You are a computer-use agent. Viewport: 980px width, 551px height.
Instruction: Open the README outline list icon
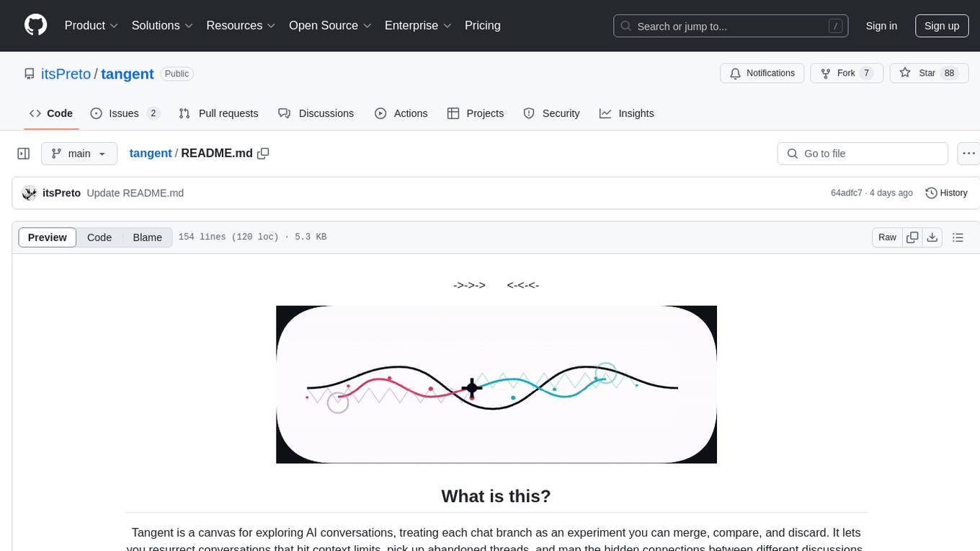(x=958, y=237)
